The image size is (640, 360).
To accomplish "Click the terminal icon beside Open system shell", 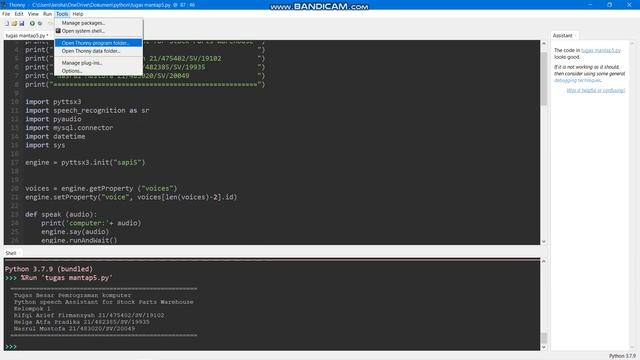I will (58, 31).
